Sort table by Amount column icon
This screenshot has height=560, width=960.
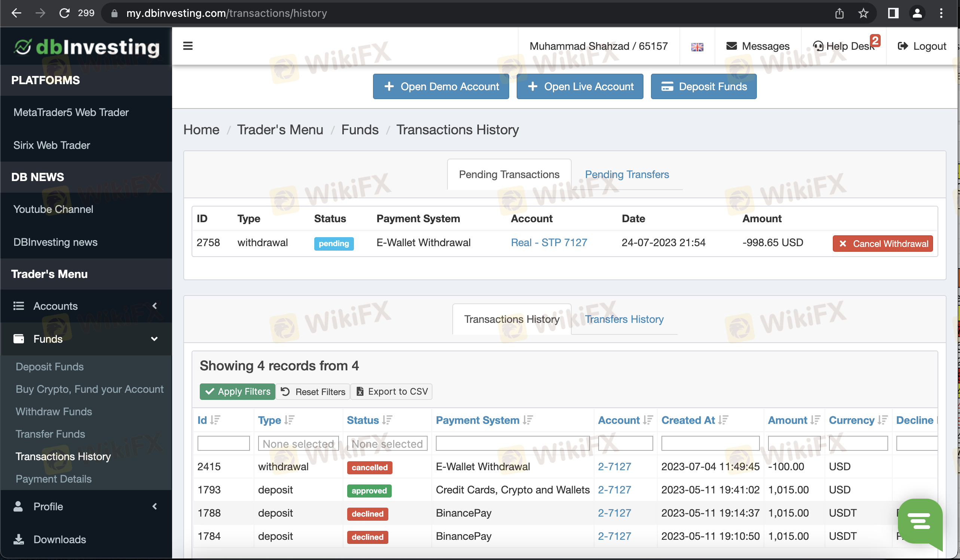815,420
